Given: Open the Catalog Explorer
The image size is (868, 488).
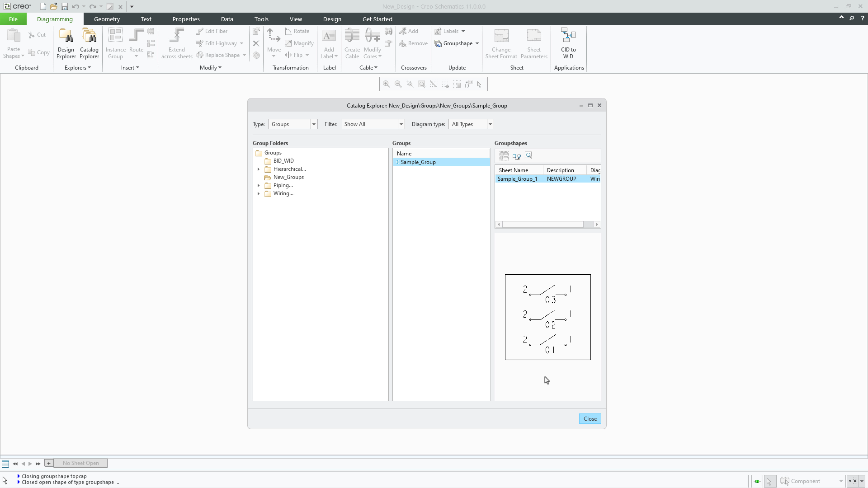Looking at the screenshot, I should (89, 43).
